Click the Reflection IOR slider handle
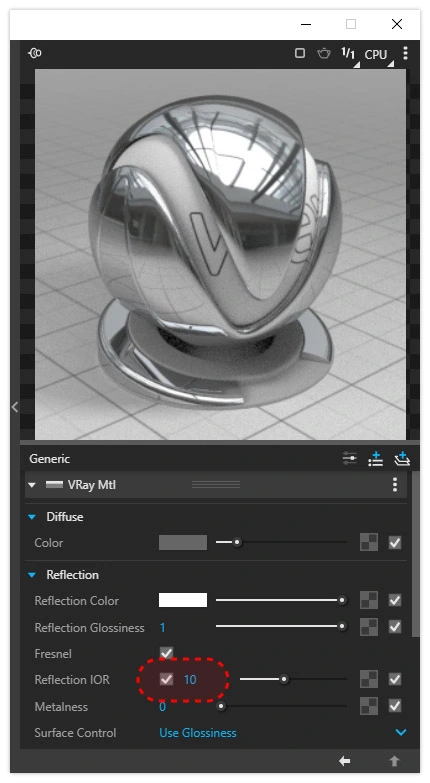 point(284,679)
